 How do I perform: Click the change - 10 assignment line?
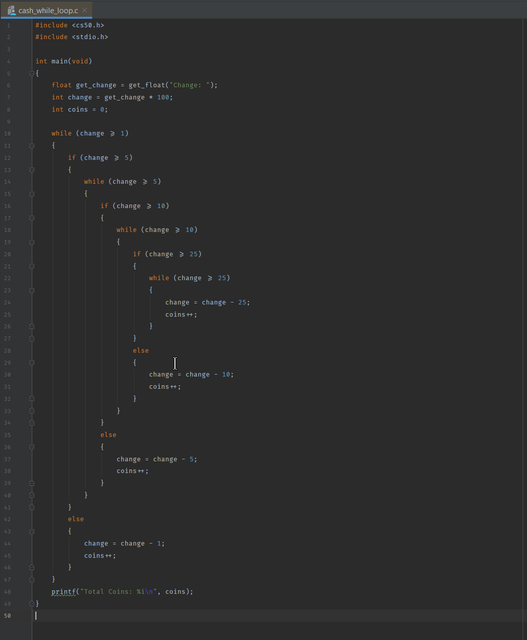[x=191, y=375]
